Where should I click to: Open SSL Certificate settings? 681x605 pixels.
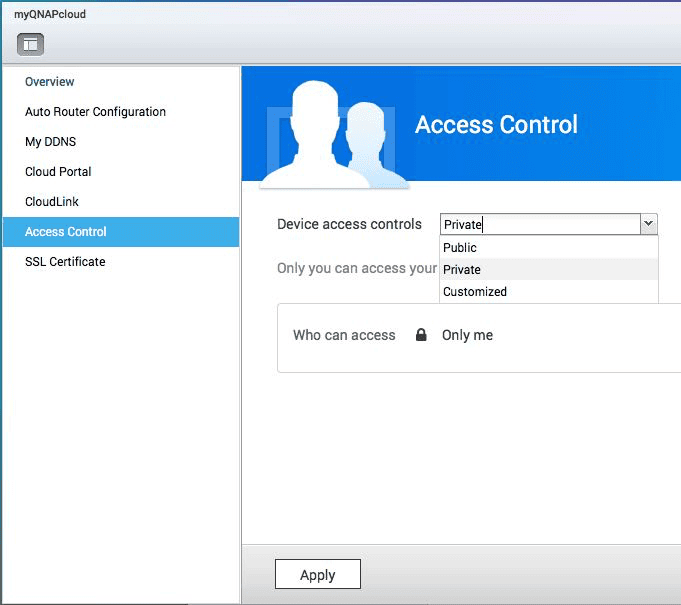[65, 262]
